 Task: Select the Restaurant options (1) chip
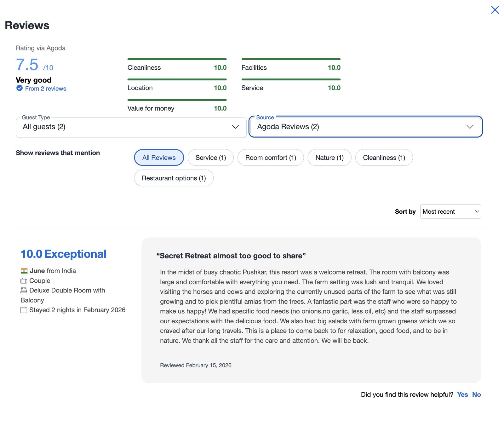pos(174,178)
